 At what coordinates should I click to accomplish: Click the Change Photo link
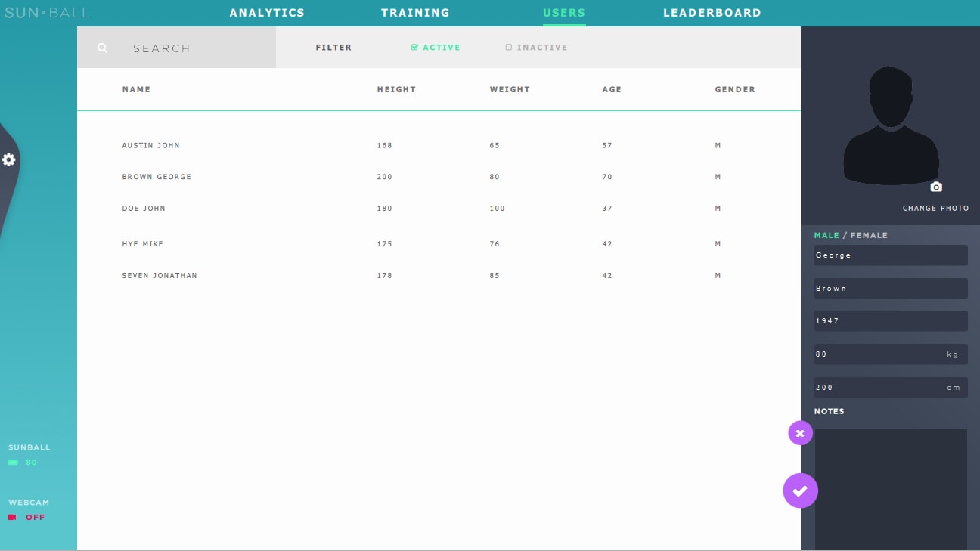(x=935, y=209)
